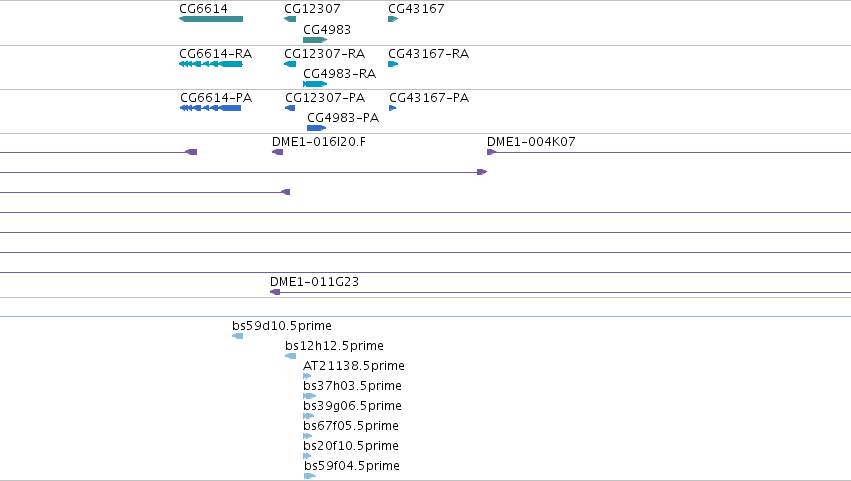Click the CG6614-PA label text

click(x=216, y=98)
